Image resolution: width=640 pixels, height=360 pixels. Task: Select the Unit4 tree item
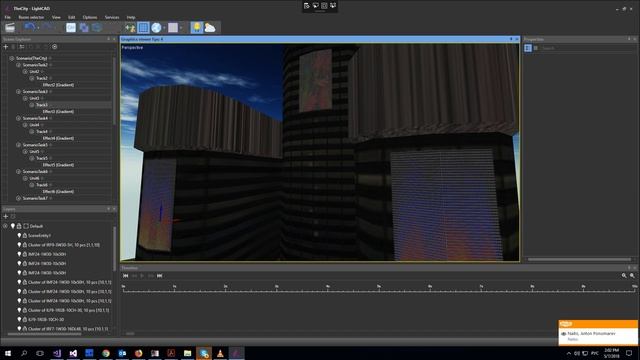point(35,125)
